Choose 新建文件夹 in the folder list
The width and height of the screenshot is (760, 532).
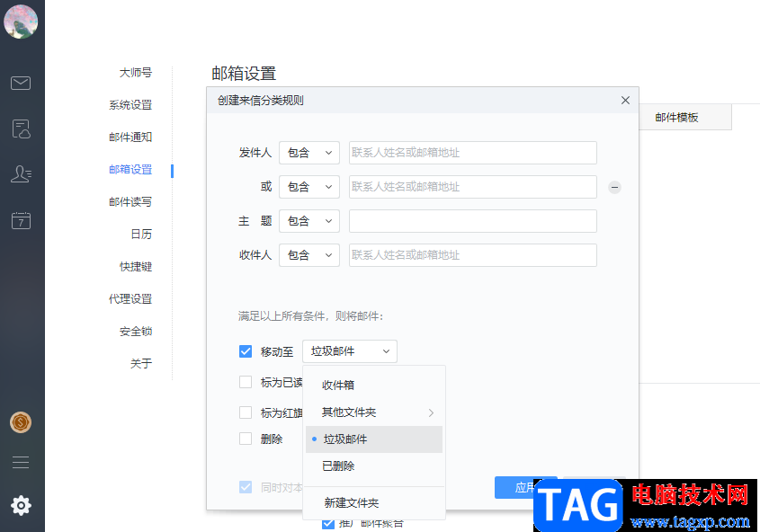374,503
